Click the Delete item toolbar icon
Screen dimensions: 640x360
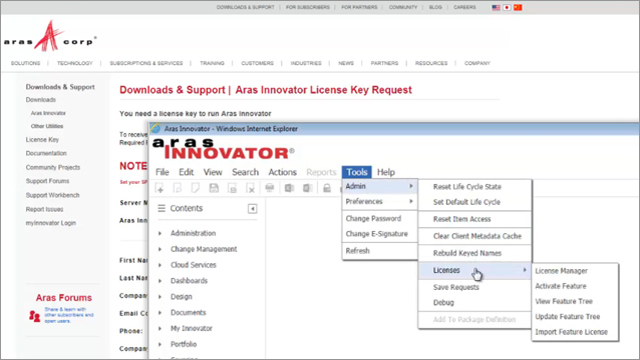click(251, 188)
